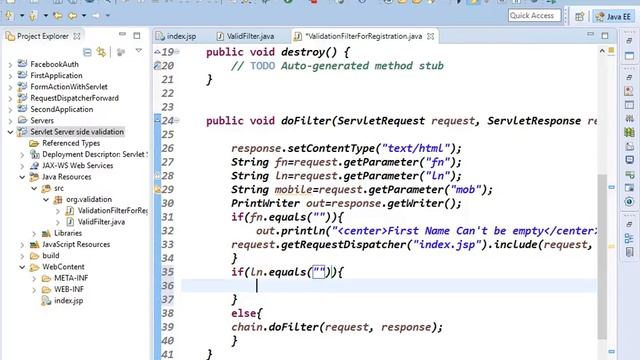Click the margin marker on line 28
This screenshot has height=360, width=640.
click(157, 176)
